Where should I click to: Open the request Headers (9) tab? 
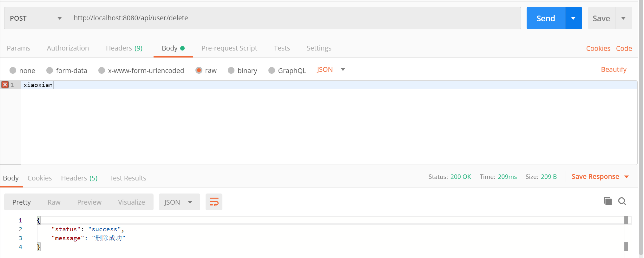coord(124,48)
